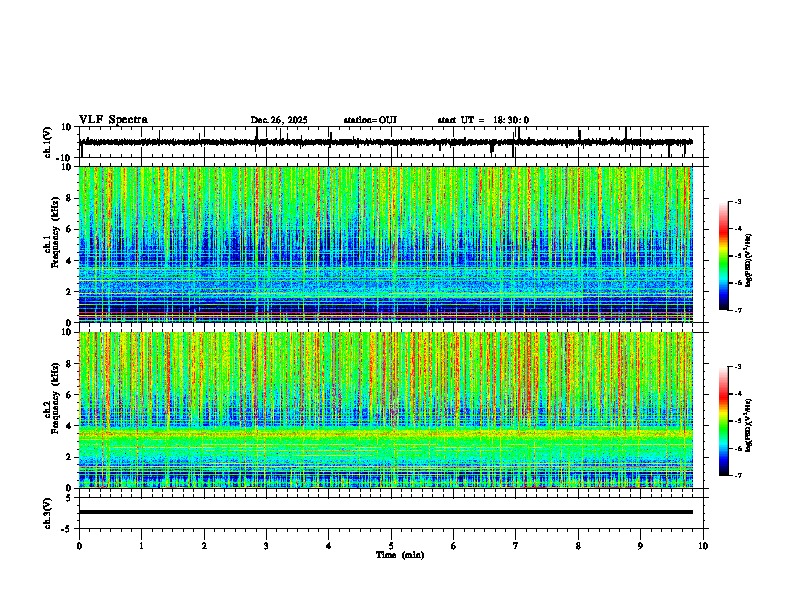
Task: Click the "VLF Spectra" plot title
Action: coord(113,120)
